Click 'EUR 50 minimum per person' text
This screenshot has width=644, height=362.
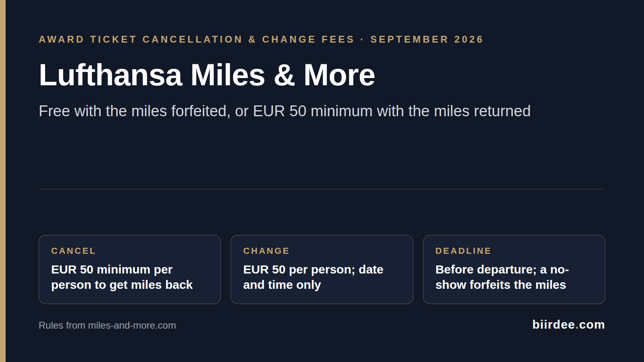click(x=122, y=277)
